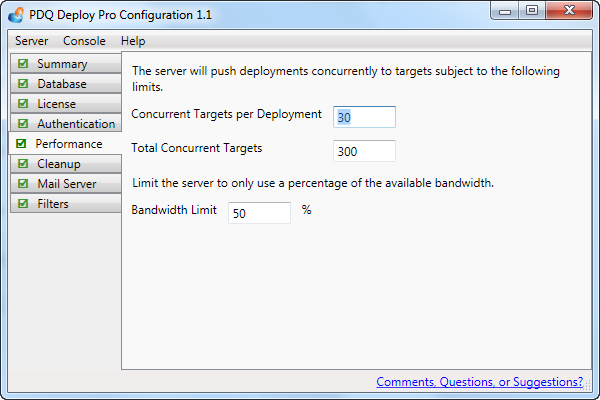Select the Performance tab

[65, 144]
